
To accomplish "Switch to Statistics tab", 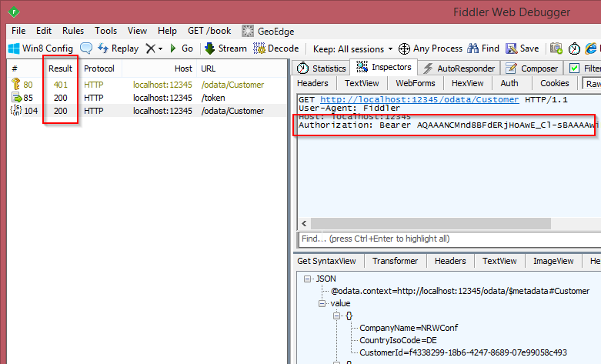I will point(322,68).
